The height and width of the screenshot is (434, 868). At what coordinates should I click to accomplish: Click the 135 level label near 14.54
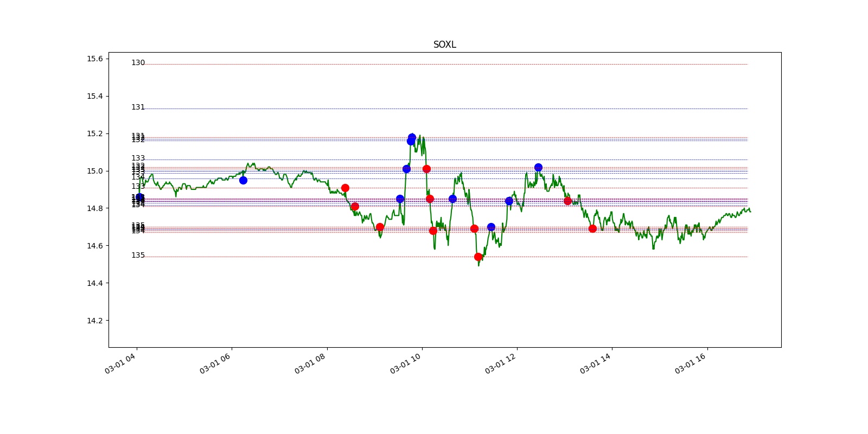point(138,256)
